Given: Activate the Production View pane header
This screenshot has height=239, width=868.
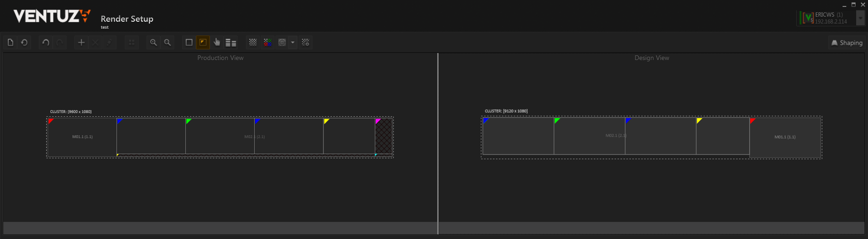Looking at the screenshot, I should (x=220, y=58).
